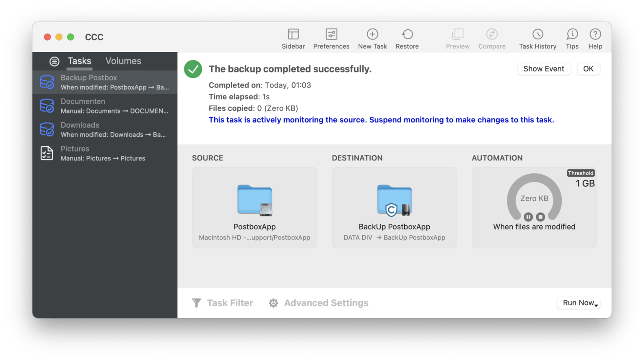This screenshot has height=361, width=644.
Task: Click the "Completed on: Today, 01:03" line
Action: 260,85
